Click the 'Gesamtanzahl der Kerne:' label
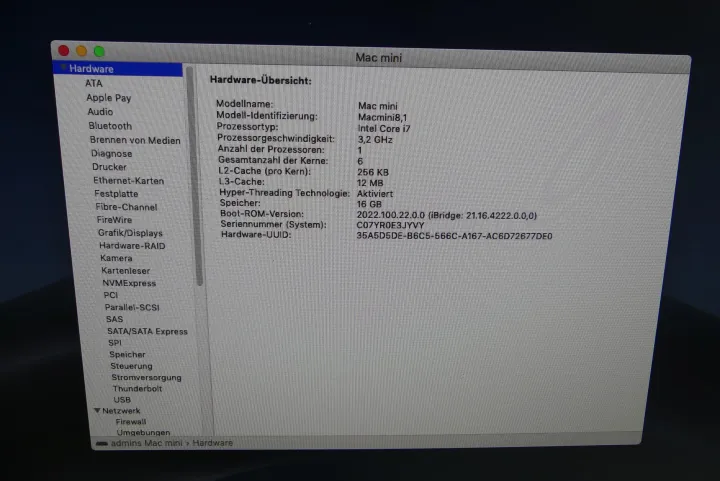The width and height of the screenshot is (720, 481). click(273, 161)
